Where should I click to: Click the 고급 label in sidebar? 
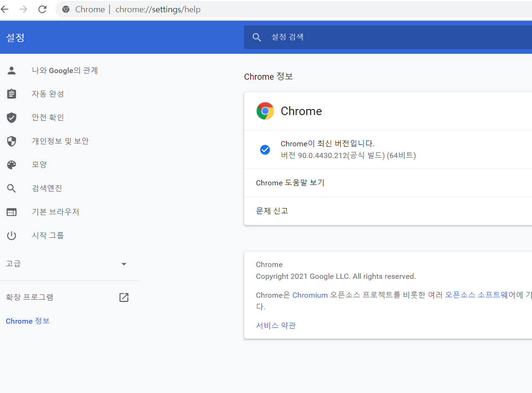coord(13,263)
